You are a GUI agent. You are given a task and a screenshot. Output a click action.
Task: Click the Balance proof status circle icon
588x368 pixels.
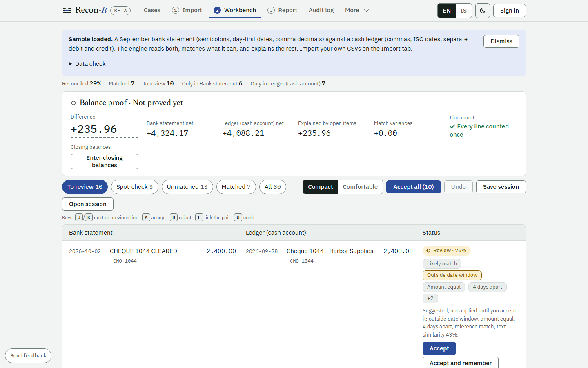click(x=73, y=103)
